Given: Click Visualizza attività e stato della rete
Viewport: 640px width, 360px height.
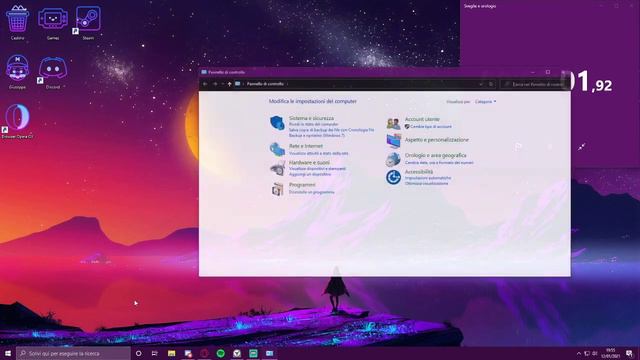Looking at the screenshot, I should 319,153.
